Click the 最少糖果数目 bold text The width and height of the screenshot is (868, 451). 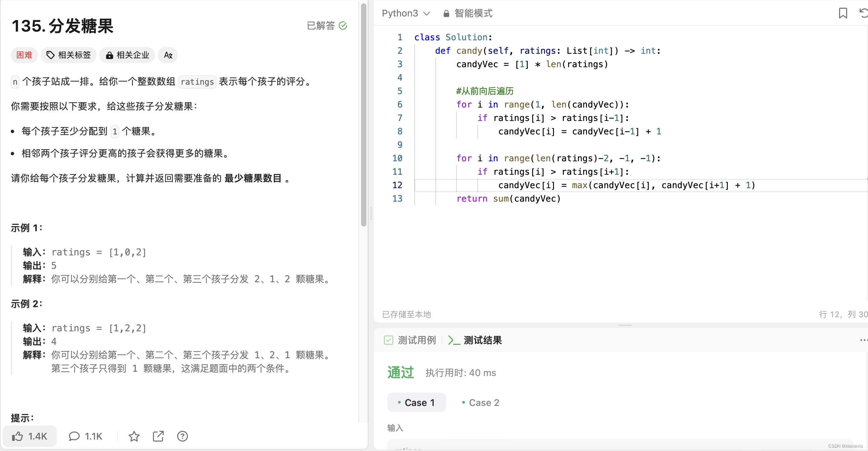(253, 178)
